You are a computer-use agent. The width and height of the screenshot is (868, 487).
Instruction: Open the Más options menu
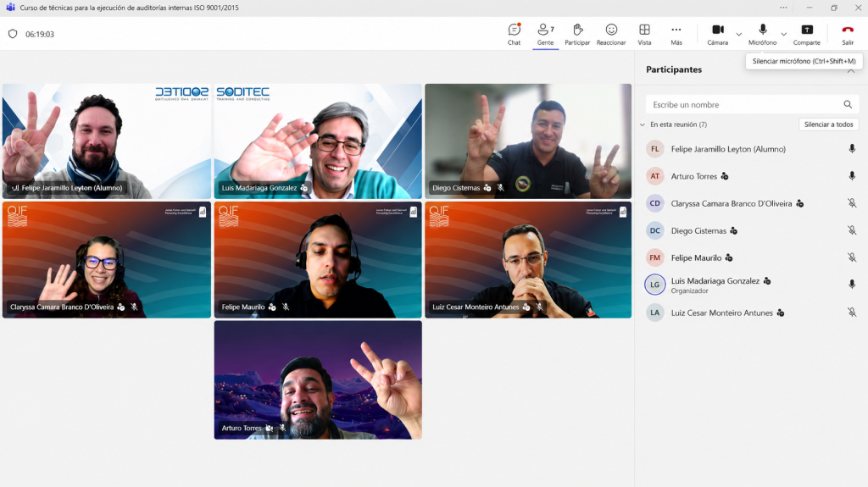(676, 35)
